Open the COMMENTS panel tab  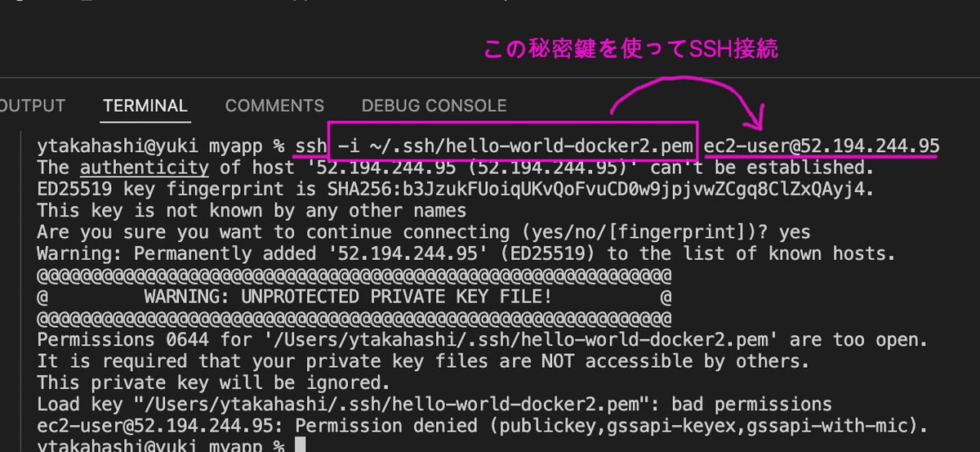click(x=274, y=105)
